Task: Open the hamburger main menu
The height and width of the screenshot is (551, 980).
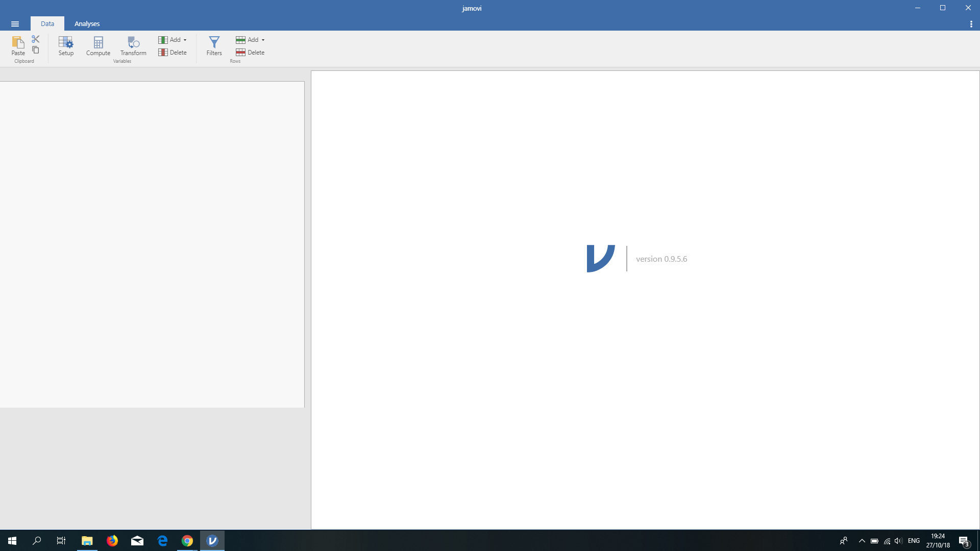Action: [x=15, y=24]
